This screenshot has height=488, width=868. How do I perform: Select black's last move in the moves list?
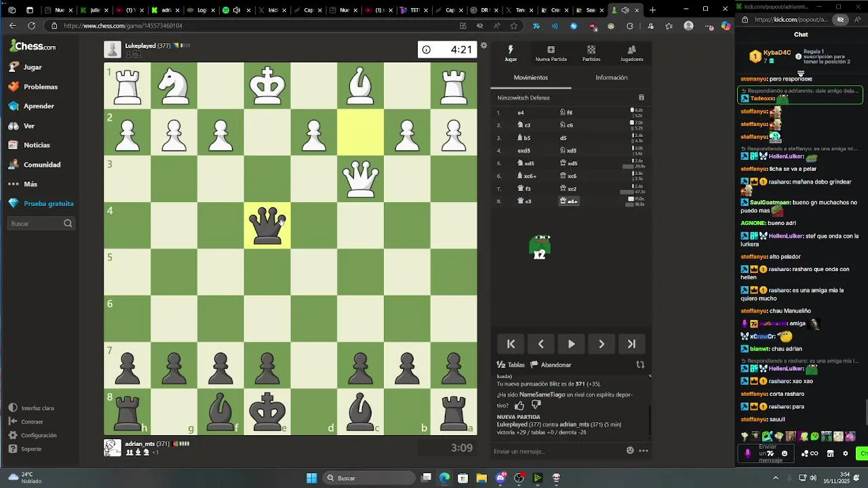[569, 201]
